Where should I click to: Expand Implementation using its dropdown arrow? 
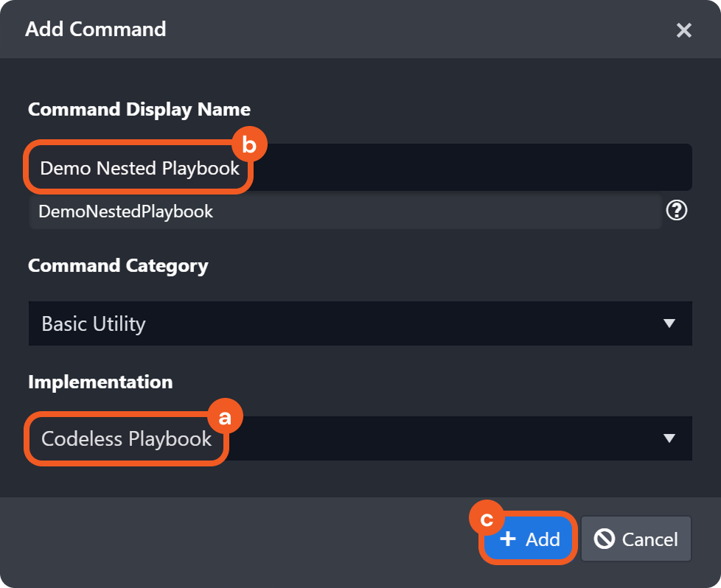click(x=669, y=438)
